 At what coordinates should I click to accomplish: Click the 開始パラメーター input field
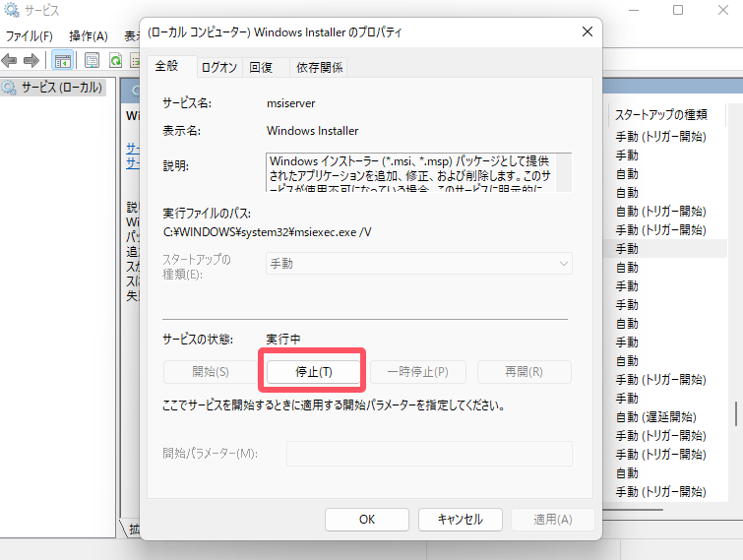point(429,454)
